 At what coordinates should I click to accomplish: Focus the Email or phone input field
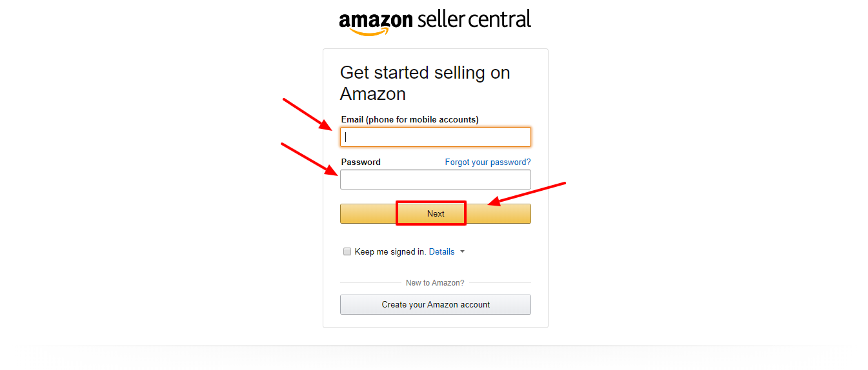click(x=436, y=137)
